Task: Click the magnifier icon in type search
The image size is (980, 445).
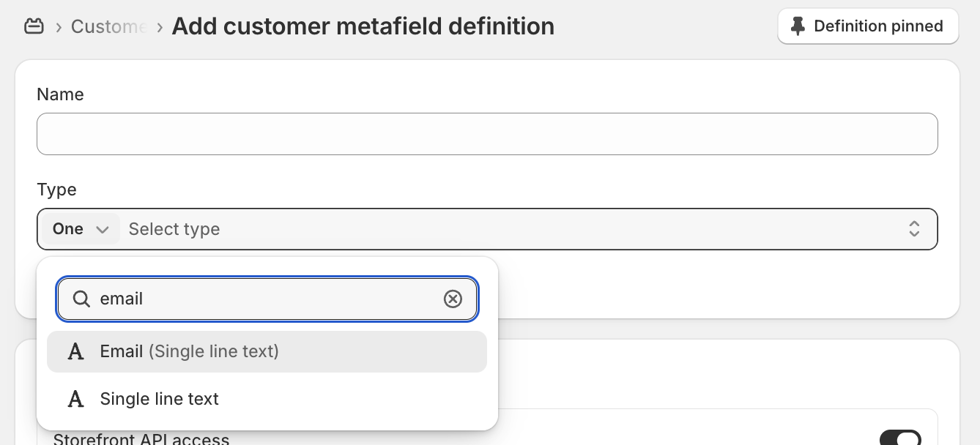Action: (x=81, y=299)
